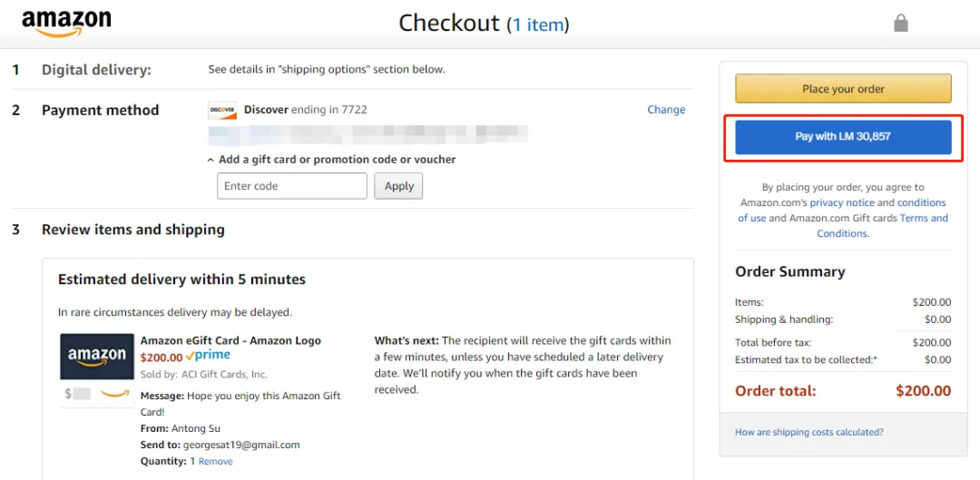The width and height of the screenshot is (980, 480).
Task: Collapse the Add a gift card section
Action: click(x=332, y=160)
